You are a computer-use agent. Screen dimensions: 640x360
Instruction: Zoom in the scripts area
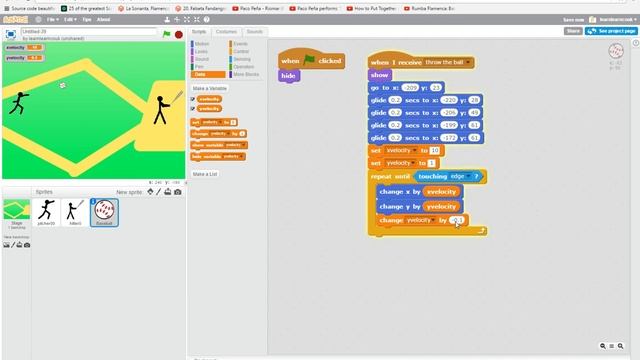tap(620, 346)
